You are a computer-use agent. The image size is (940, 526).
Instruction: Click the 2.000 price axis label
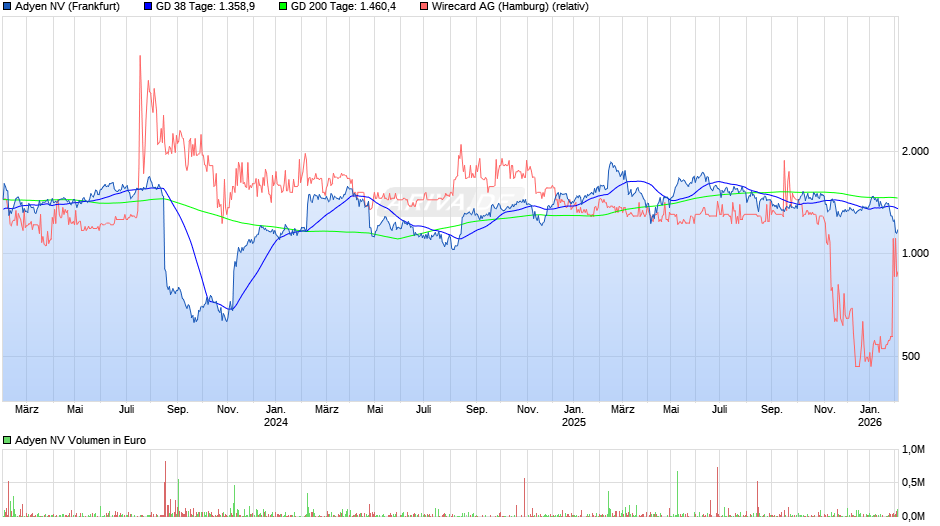tap(915, 151)
